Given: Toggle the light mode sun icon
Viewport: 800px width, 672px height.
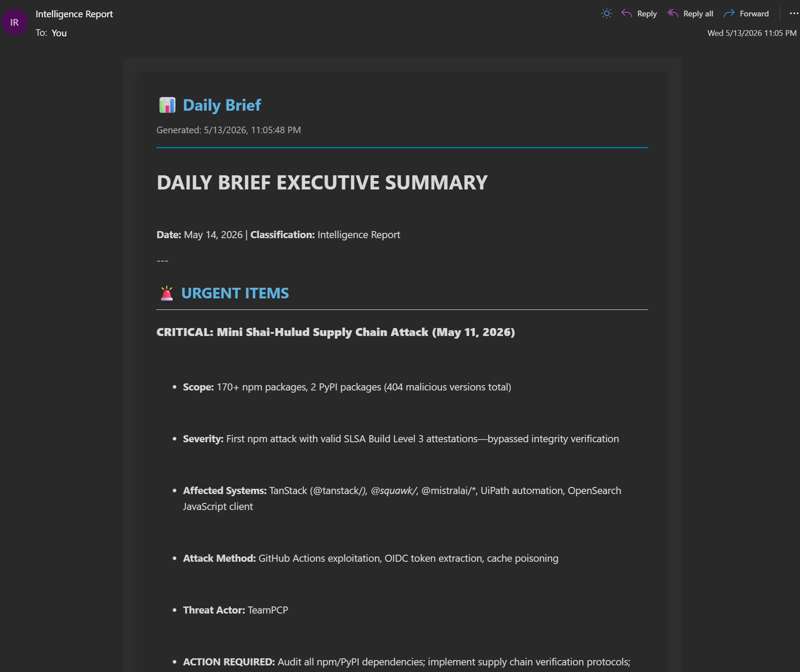Looking at the screenshot, I should click(x=606, y=13).
